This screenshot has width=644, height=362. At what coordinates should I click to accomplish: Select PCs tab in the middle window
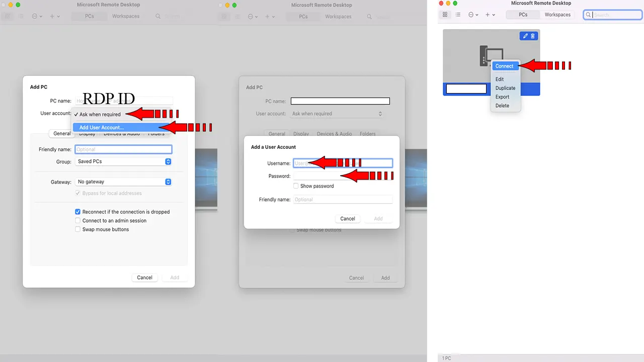tap(303, 16)
